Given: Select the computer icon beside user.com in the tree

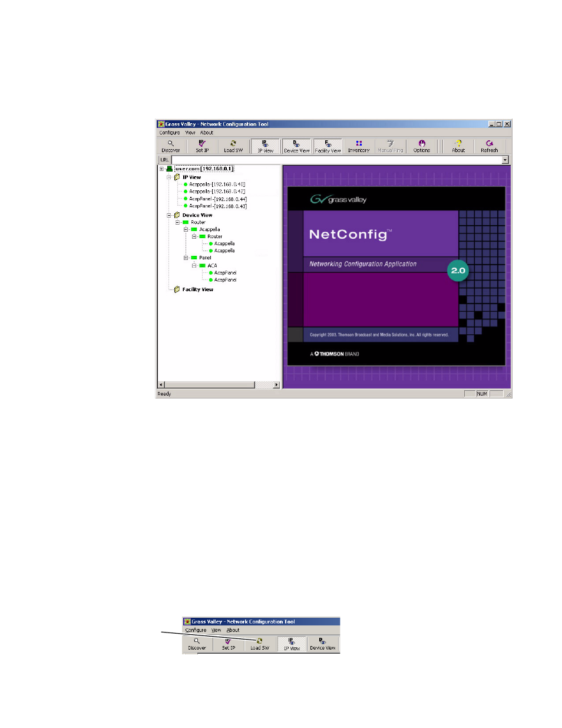Looking at the screenshot, I should pyautogui.click(x=170, y=169).
